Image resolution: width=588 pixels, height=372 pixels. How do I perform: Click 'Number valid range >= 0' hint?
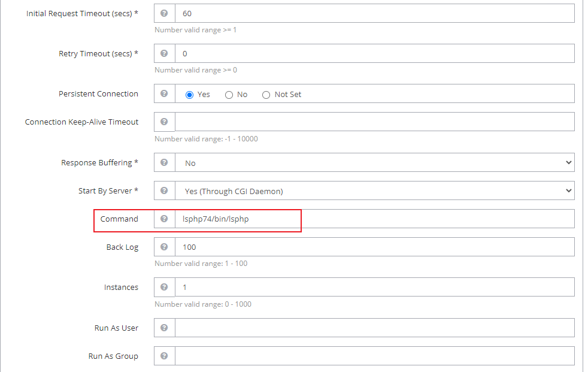pyautogui.click(x=196, y=70)
